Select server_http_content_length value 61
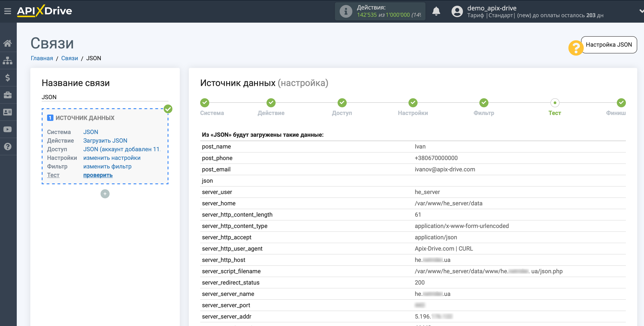This screenshot has height=326, width=644. click(418, 214)
